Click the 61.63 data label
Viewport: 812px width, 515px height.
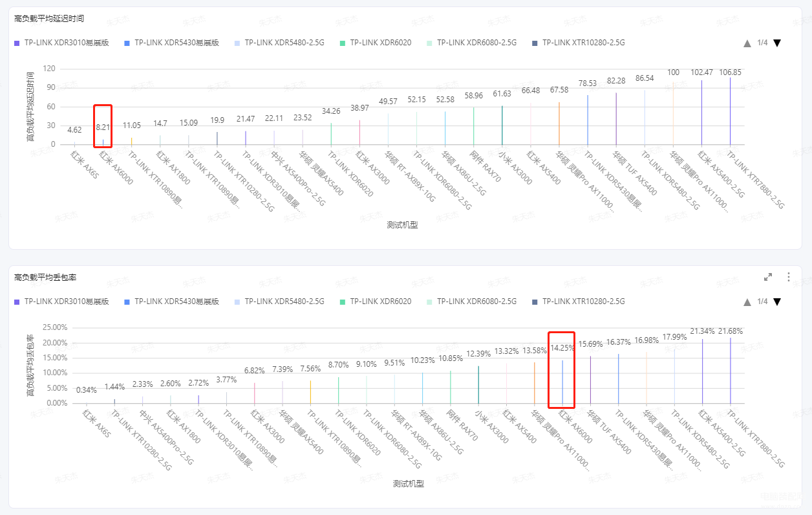point(502,93)
